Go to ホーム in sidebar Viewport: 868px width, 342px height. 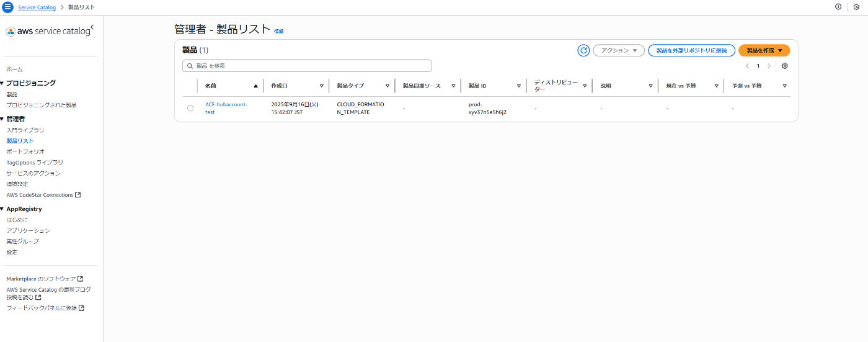(x=14, y=69)
